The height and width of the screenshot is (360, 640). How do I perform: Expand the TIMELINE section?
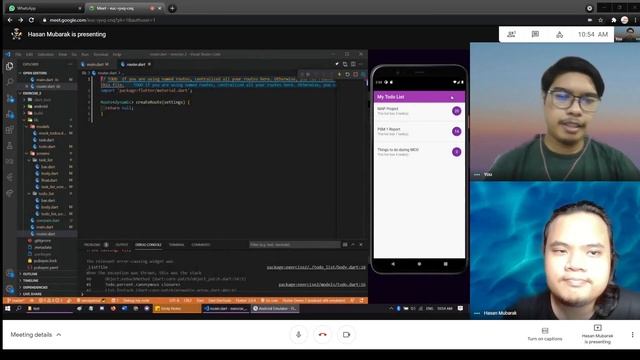31,281
